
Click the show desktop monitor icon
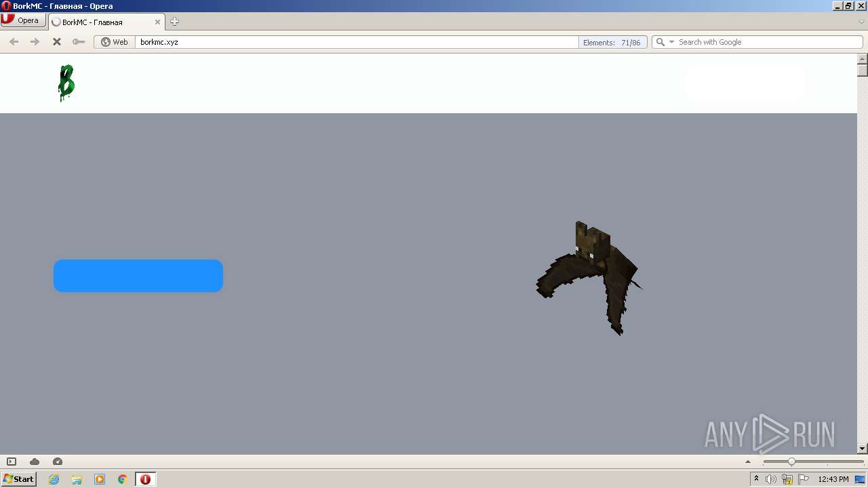(860, 479)
